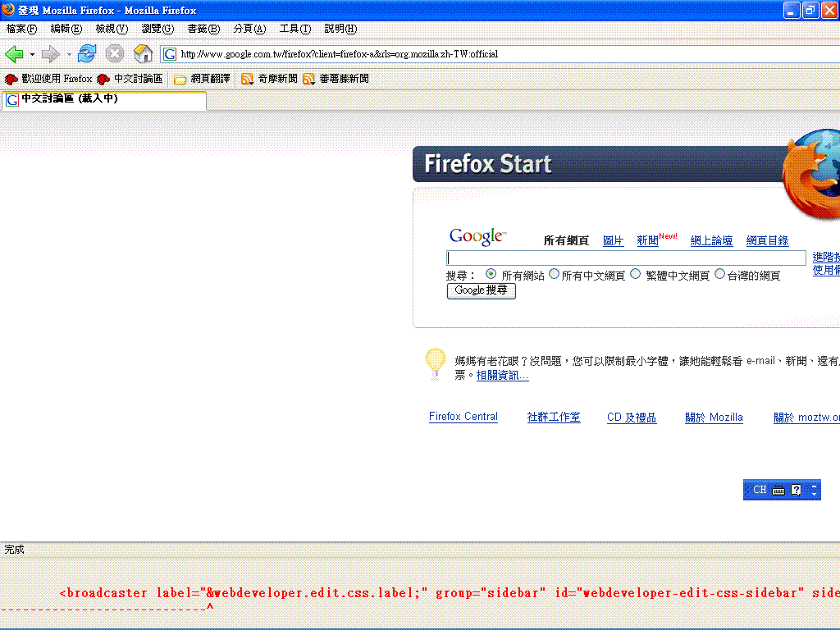This screenshot has height=630, width=840.
Task: Click the Google 搜尋 button
Action: click(481, 290)
